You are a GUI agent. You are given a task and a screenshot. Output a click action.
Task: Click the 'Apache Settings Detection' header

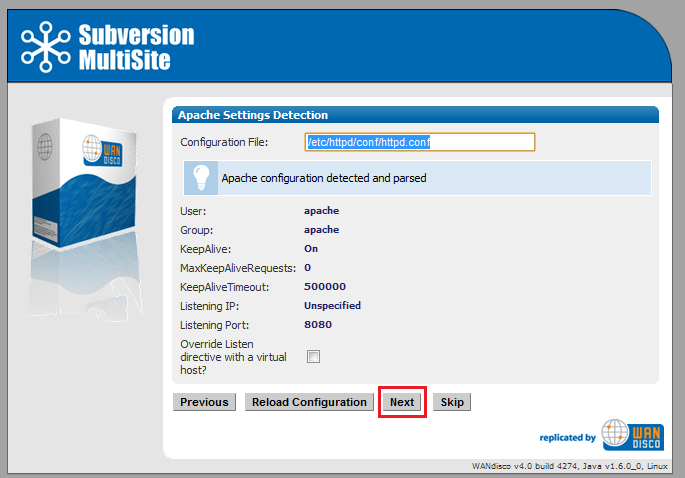click(x=253, y=115)
